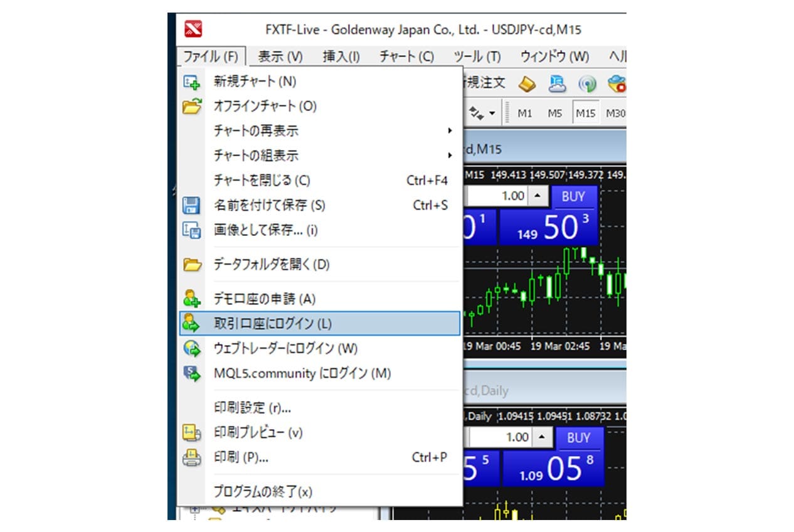Screen dimensions: 794x532
Task: Click lot size field on M15 chart
Action: click(497, 196)
